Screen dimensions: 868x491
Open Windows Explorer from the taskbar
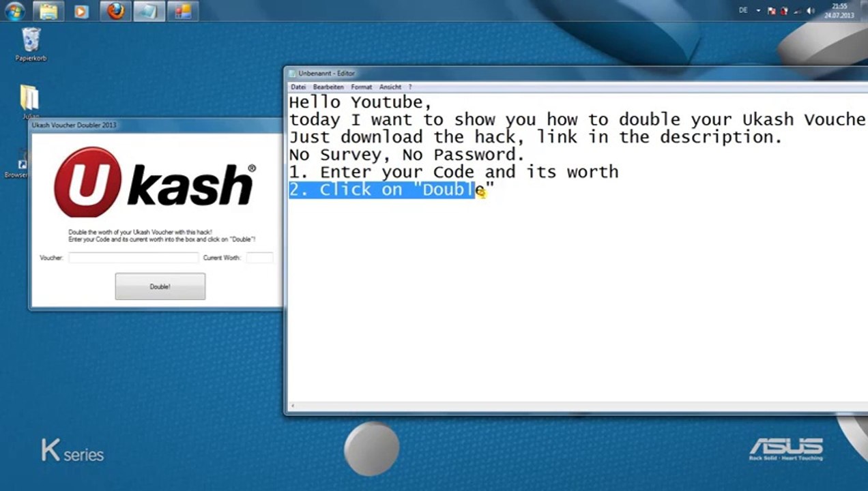48,11
